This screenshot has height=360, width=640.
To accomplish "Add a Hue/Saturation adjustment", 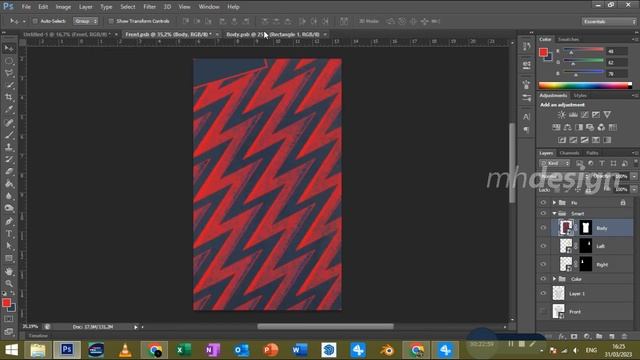I will (556, 127).
